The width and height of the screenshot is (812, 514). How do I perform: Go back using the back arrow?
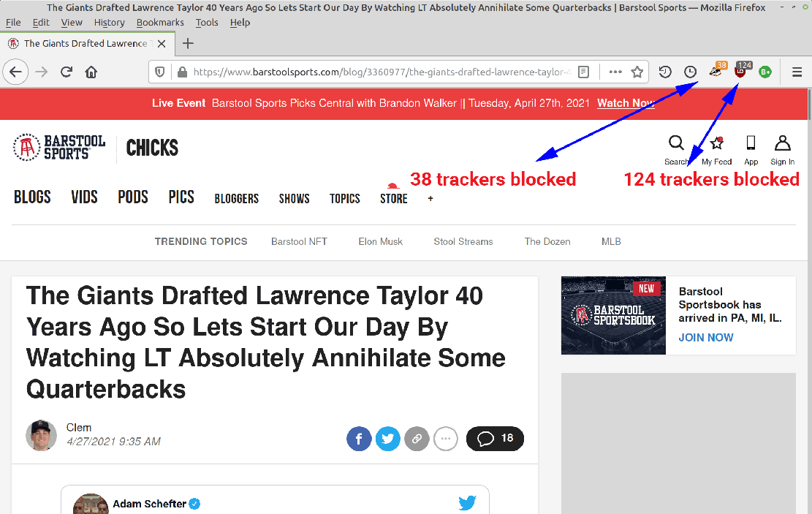coord(15,72)
